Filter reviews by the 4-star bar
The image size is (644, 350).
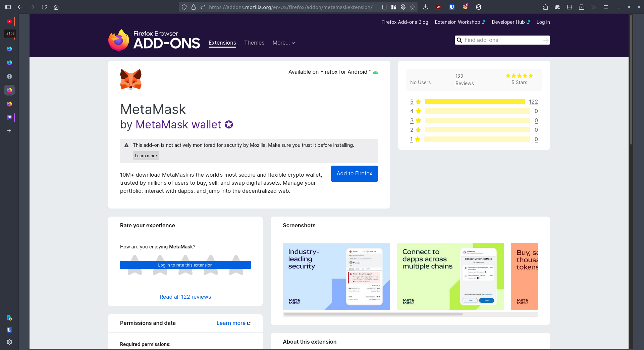click(477, 111)
